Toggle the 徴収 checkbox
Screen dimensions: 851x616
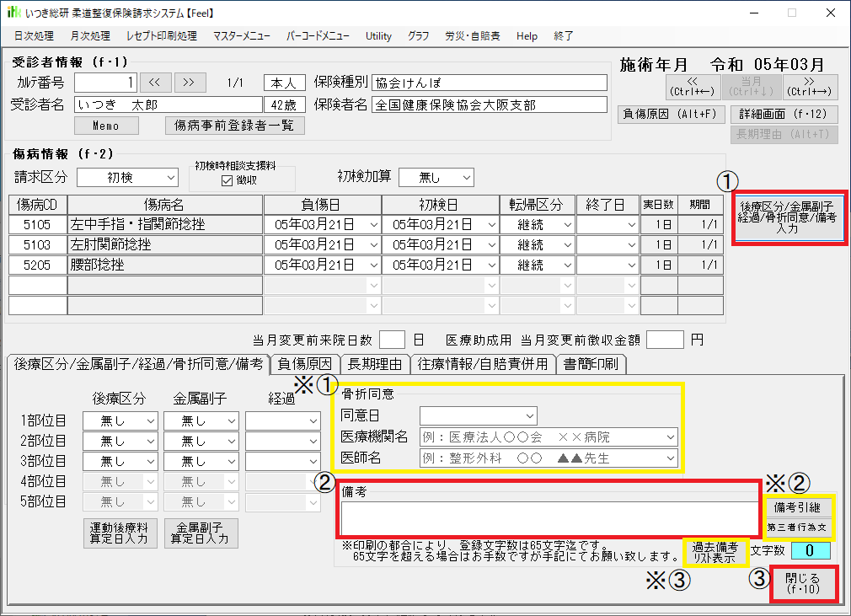click(x=226, y=179)
